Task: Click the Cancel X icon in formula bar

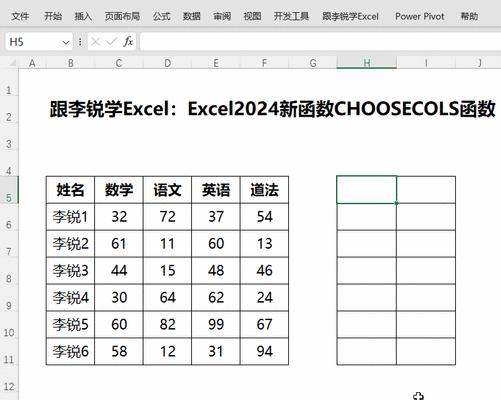Action: coord(95,42)
